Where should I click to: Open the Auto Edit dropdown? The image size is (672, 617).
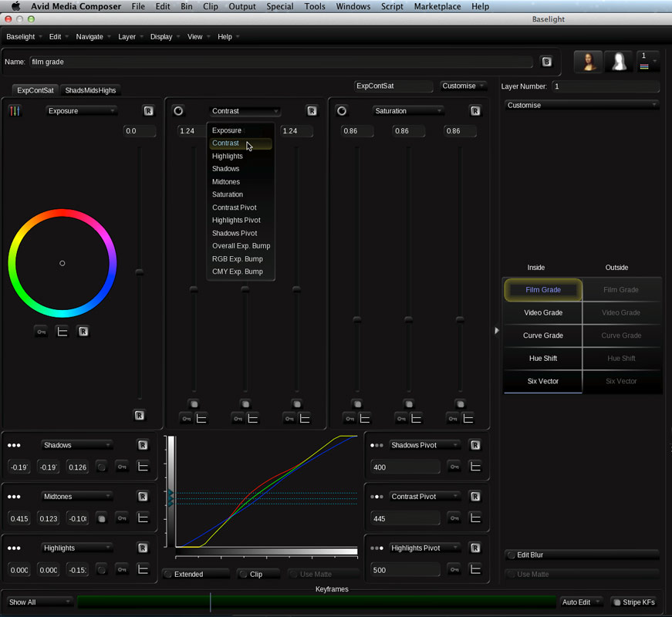(x=581, y=602)
